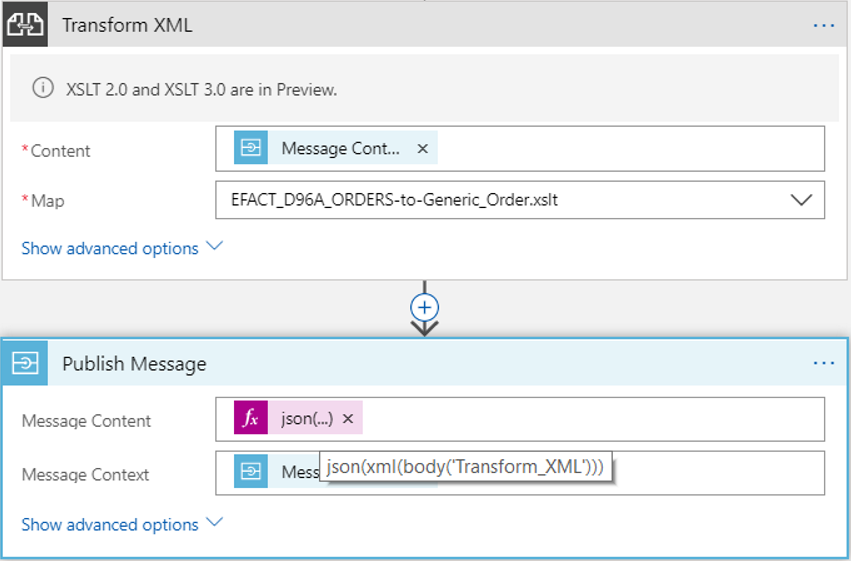Remove the Message Content token from Content
Viewport: 851px width, 561px height.
pyautogui.click(x=422, y=149)
